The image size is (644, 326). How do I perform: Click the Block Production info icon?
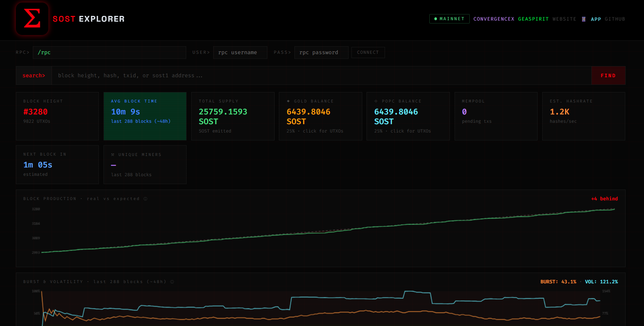click(x=145, y=199)
